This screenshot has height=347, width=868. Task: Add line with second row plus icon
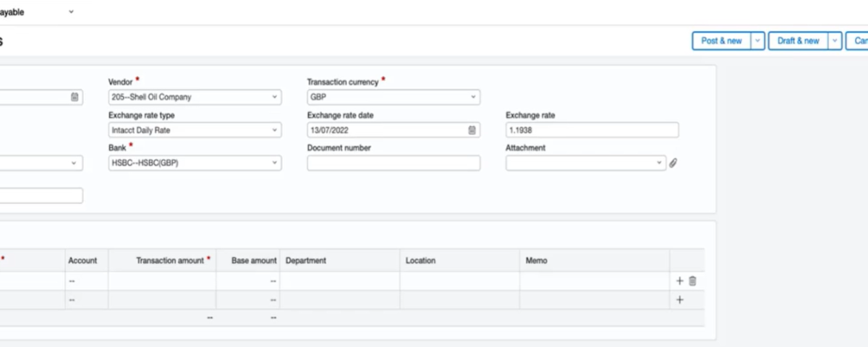tap(679, 299)
